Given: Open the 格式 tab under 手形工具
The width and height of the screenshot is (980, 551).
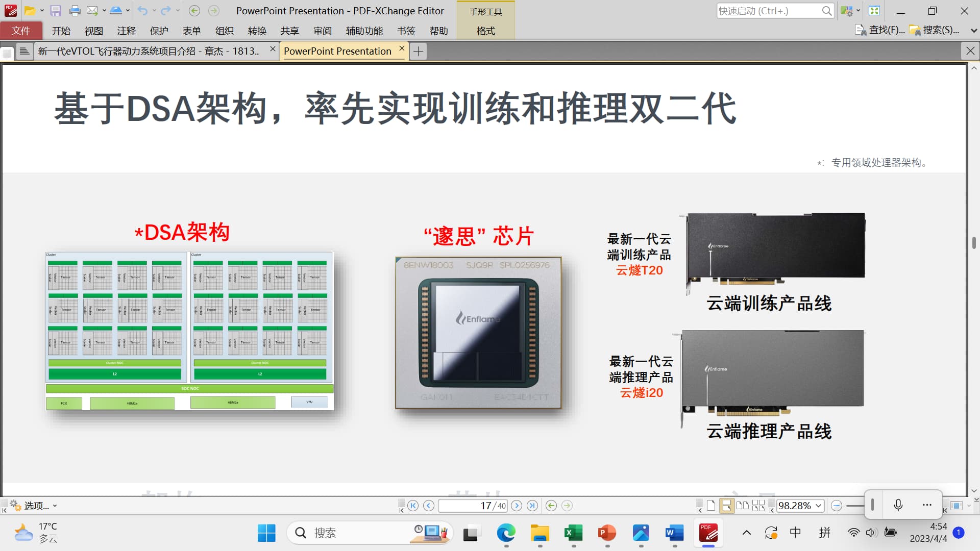Looking at the screenshot, I should tap(485, 31).
